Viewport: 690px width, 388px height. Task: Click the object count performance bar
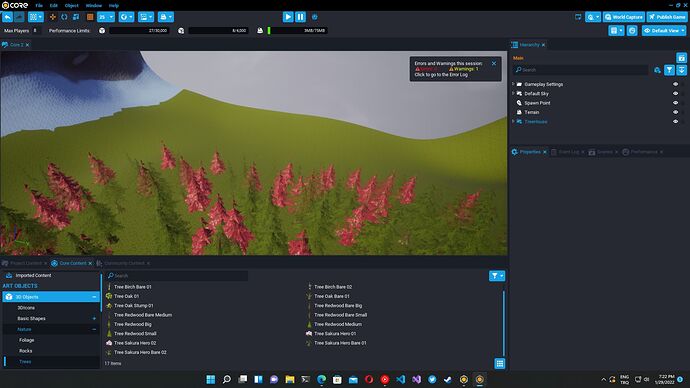tap(139, 30)
